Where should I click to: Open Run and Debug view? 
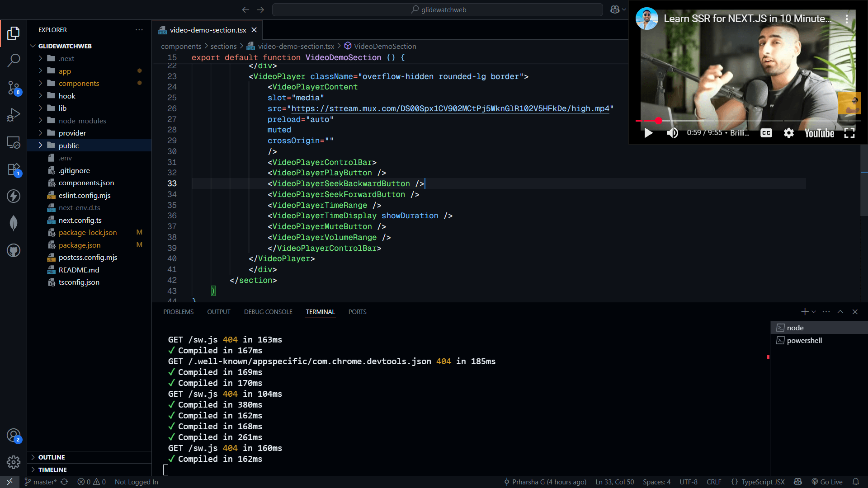14,115
